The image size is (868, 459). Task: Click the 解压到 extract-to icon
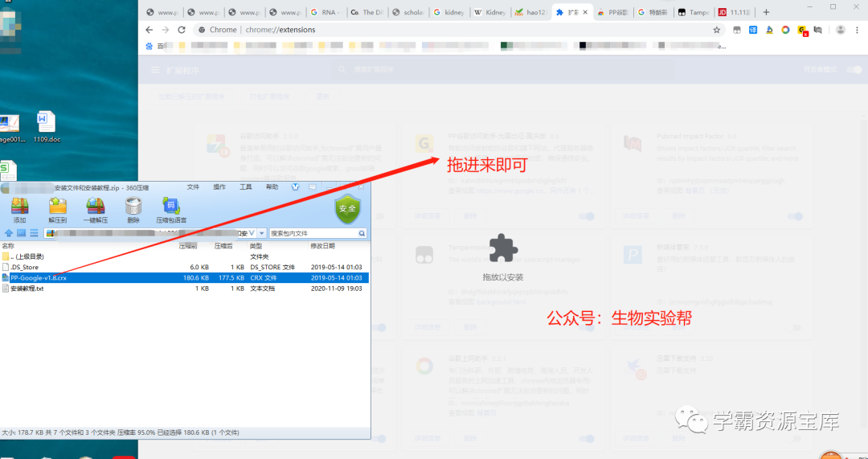click(x=58, y=210)
